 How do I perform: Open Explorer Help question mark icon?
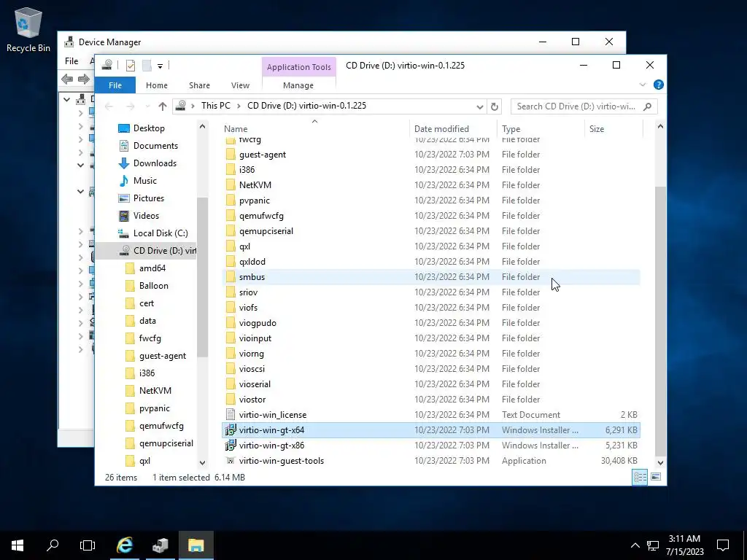[x=659, y=85]
